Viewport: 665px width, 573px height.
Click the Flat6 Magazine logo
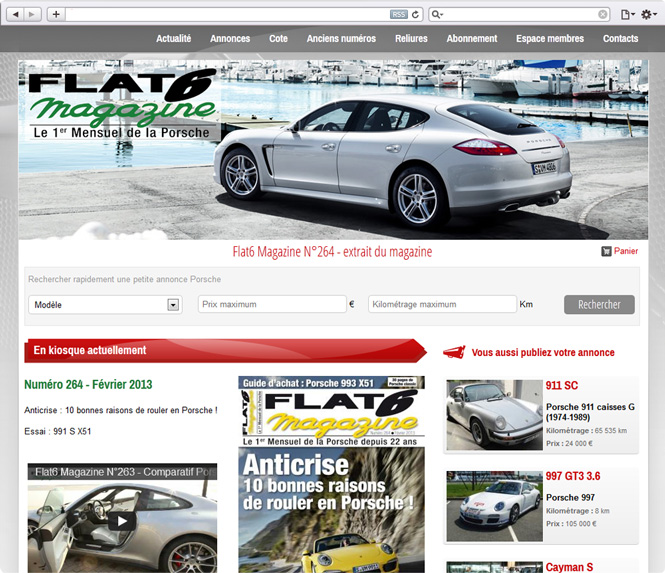(122, 104)
